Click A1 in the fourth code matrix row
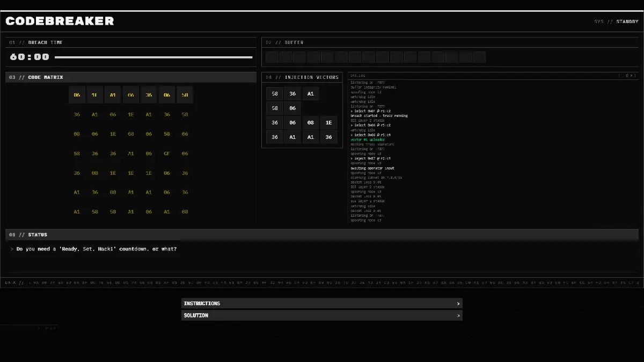Viewport: 644px width, 362px height. point(131,153)
